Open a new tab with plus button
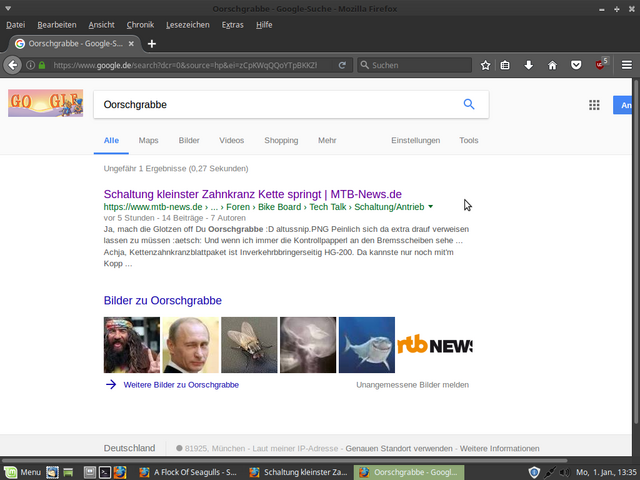The height and width of the screenshot is (480, 640). coord(152,44)
